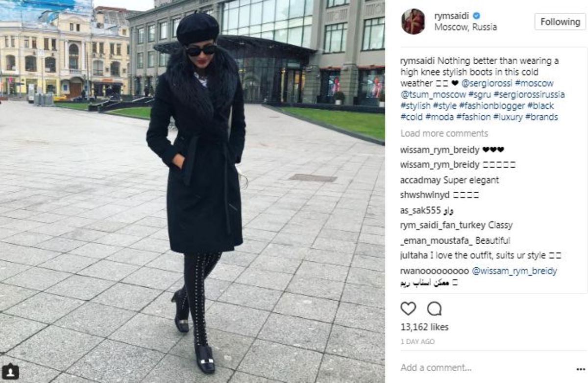Click the 1 DAY AGO timestamp
Screen dimensions: 588x383
pos(417,342)
